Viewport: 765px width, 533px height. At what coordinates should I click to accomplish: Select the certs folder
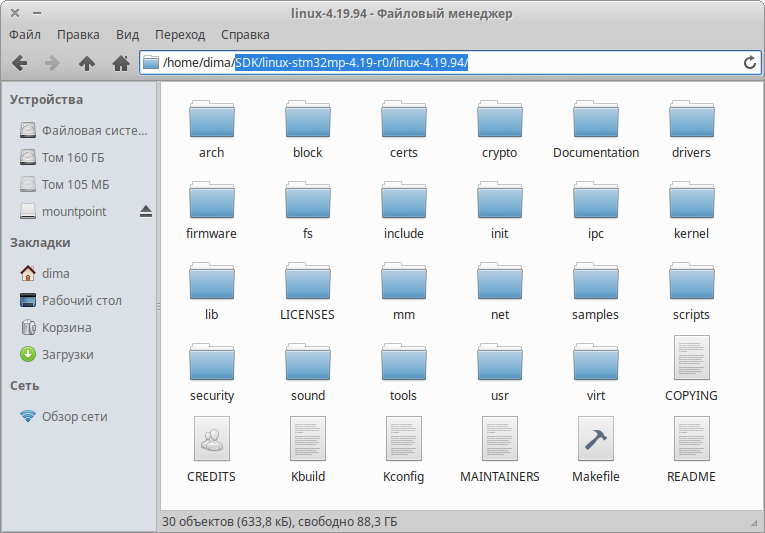[403, 130]
